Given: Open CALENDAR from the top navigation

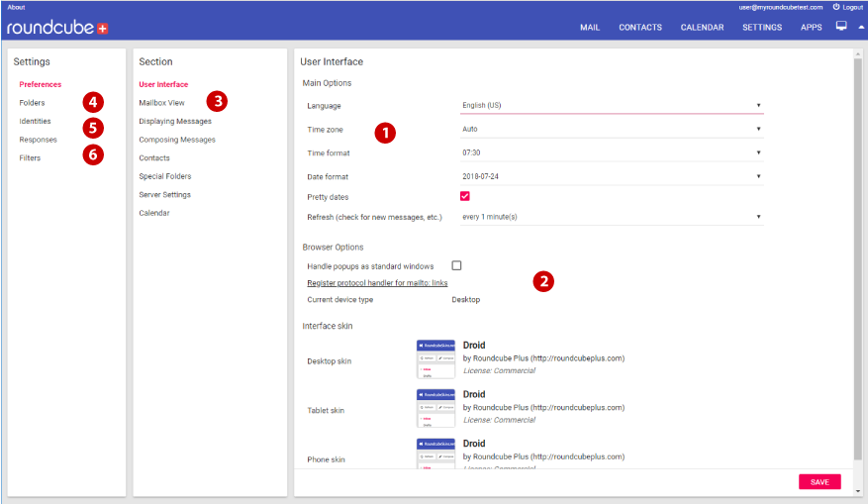Looking at the screenshot, I should (702, 27).
